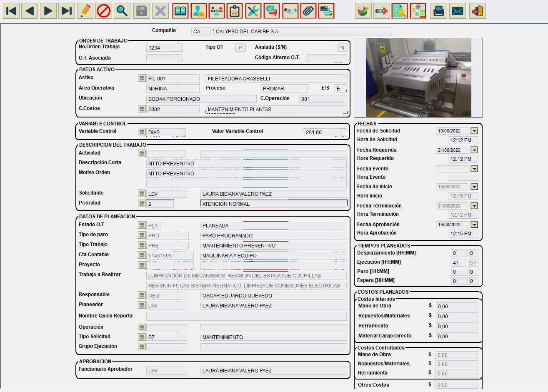Jump to the last record
The width and height of the screenshot is (548, 392).
point(66,11)
